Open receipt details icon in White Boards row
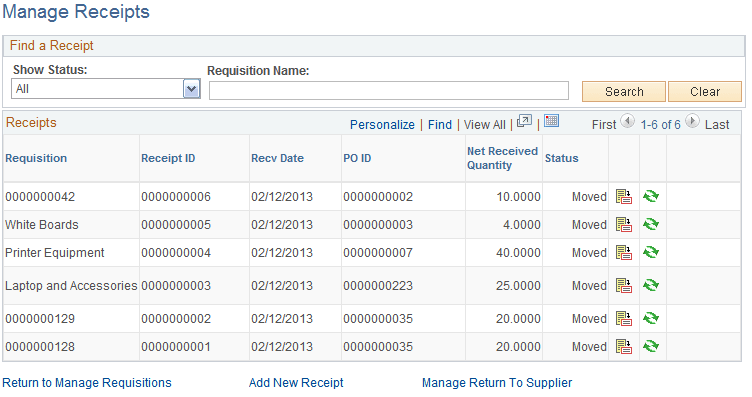 tap(623, 224)
